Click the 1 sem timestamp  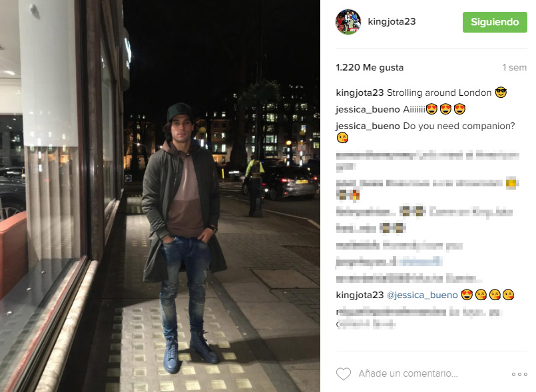click(x=514, y=68)
